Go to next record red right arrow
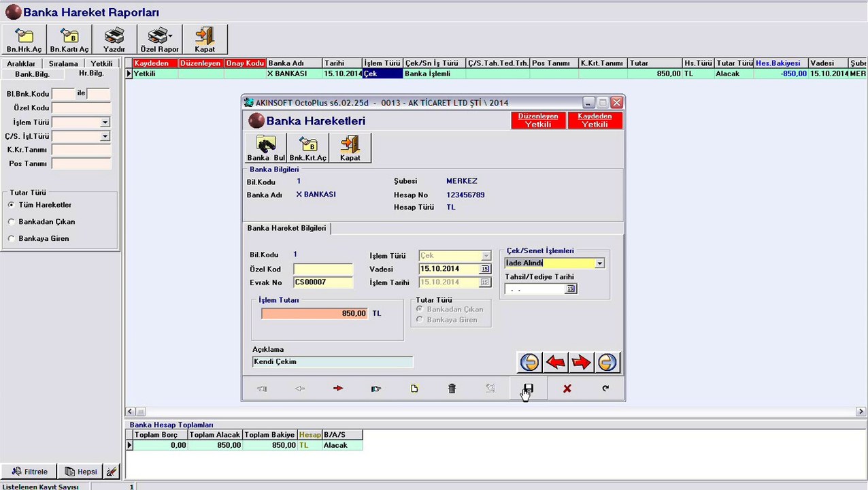This screenshot has width=868, height=490. [581, 362]
